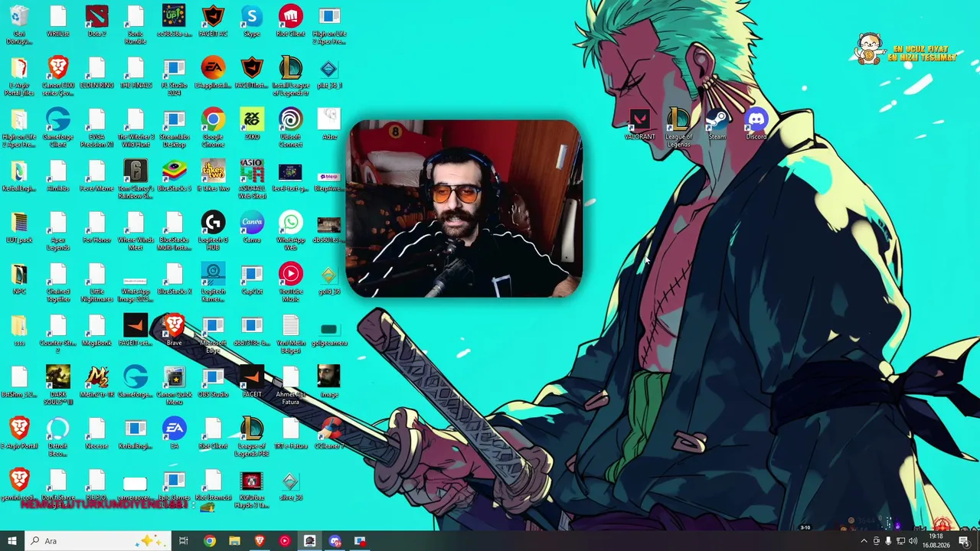Select the Kutulbaz Haydo video file

pyautogui.click(x=252, y=488)
